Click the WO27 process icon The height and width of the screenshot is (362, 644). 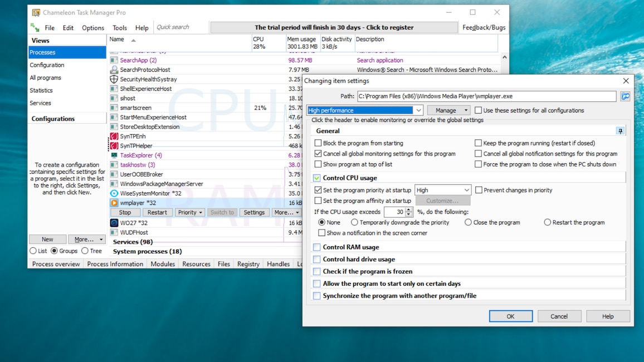[x=114, y=223]
